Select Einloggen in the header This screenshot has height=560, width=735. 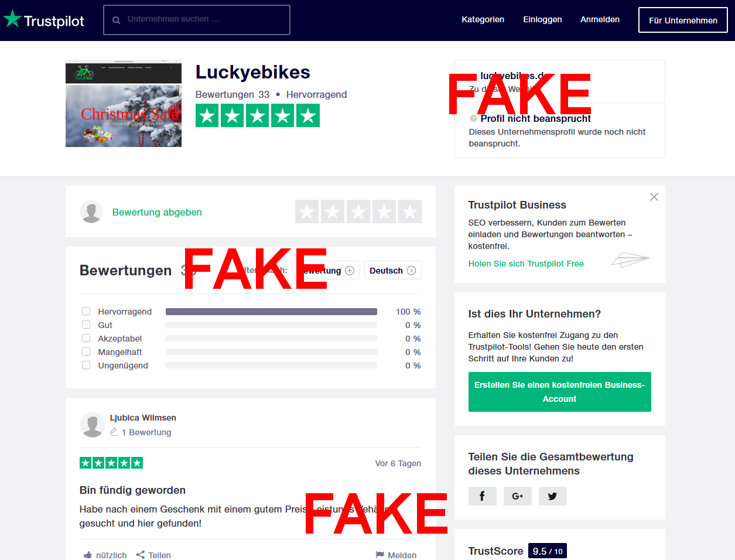[x=542, y=19]
